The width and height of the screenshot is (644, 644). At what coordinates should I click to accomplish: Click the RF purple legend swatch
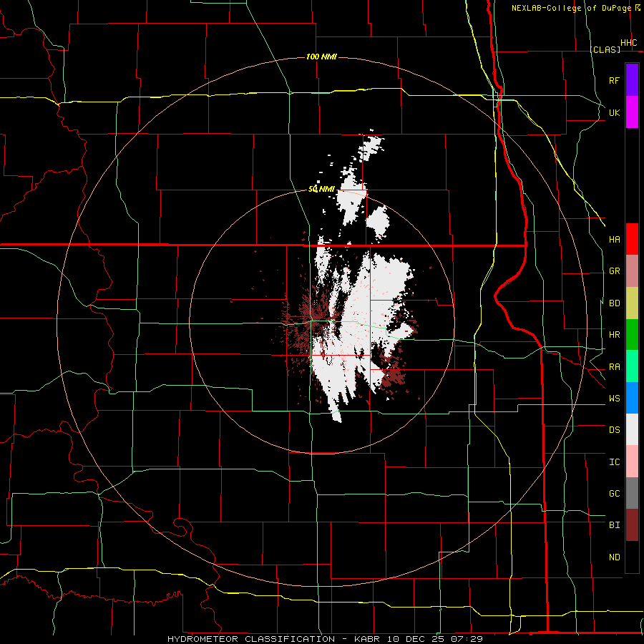click(x=632, y=80)
